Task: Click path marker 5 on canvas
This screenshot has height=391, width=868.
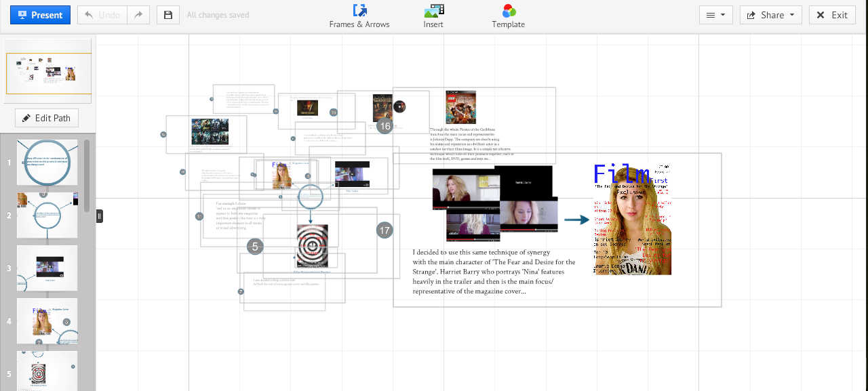Action: [x=254, y=246]
